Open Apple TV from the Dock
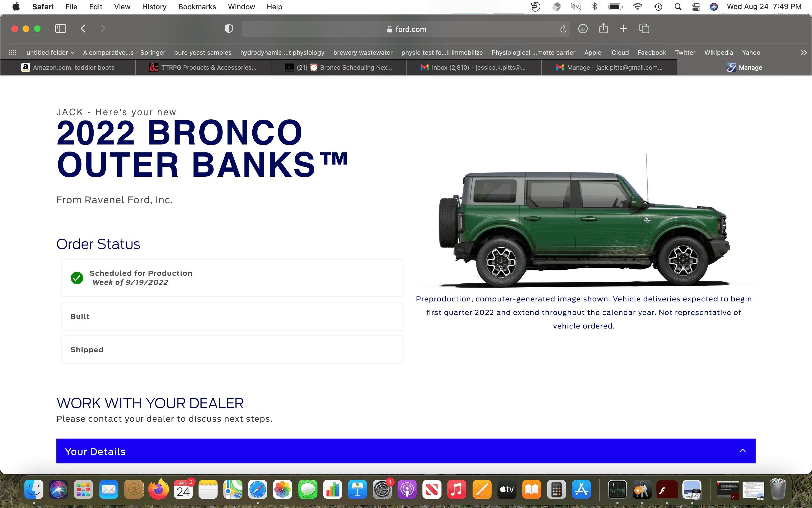Viewport: 812px width, 508px height. (x=507, y=489)
